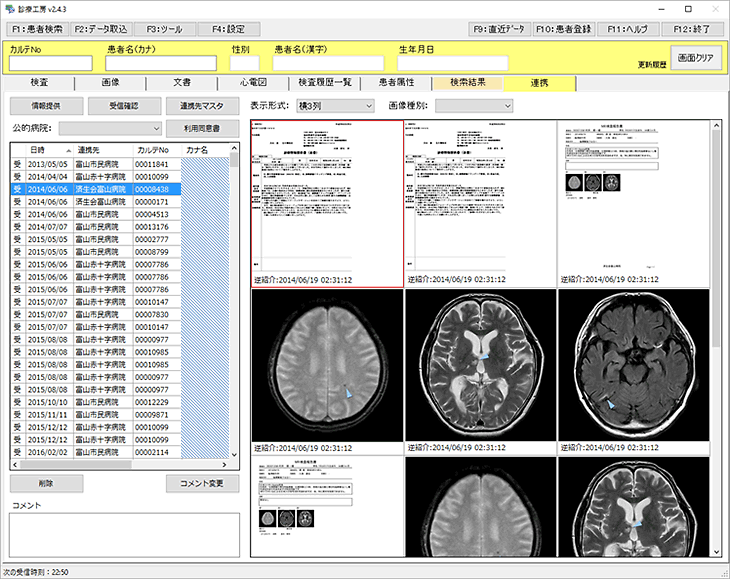
Task: Click F10:患者登録 button
Action: (x=563, y=29)
